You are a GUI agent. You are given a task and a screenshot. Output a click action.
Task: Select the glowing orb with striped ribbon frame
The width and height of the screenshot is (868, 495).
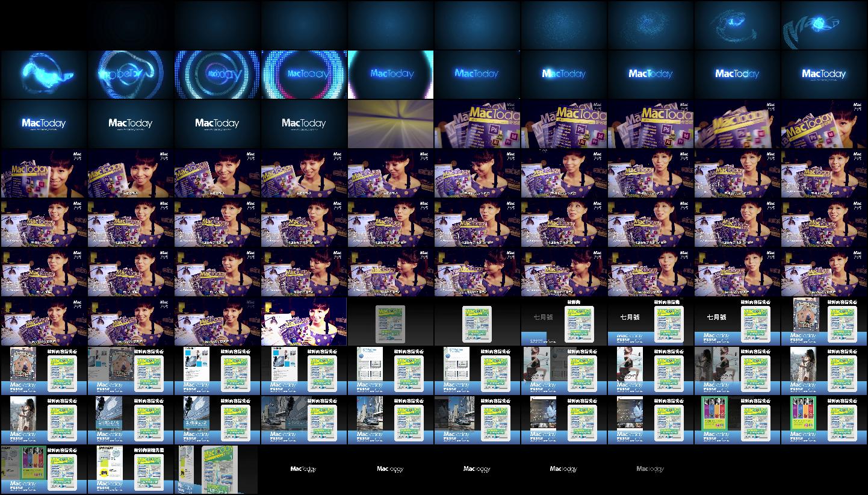(x=824, y=25)
